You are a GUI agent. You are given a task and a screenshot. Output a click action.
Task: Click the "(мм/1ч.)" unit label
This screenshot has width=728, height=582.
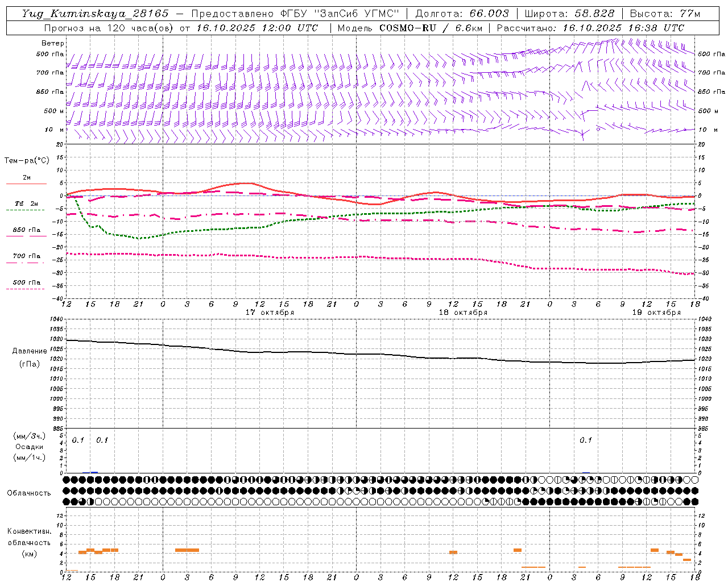coord(29,458)
